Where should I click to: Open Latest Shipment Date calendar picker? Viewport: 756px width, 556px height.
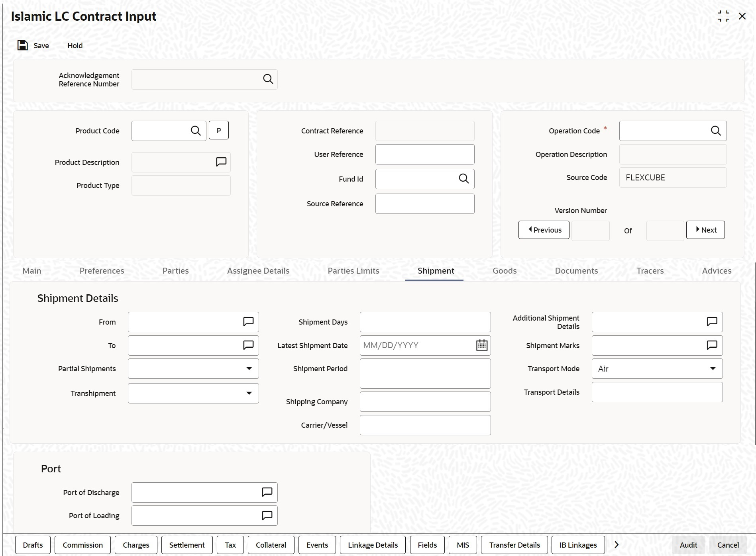pos(482,345)
